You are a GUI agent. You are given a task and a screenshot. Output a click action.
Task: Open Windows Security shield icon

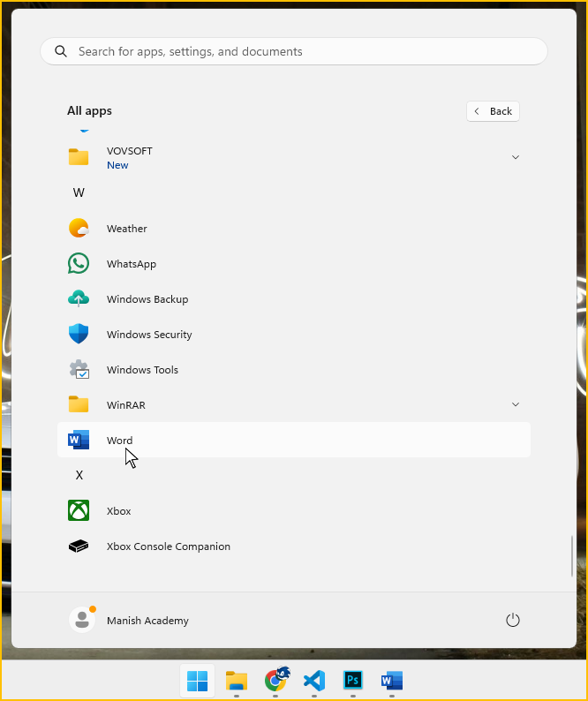(79, 335)
